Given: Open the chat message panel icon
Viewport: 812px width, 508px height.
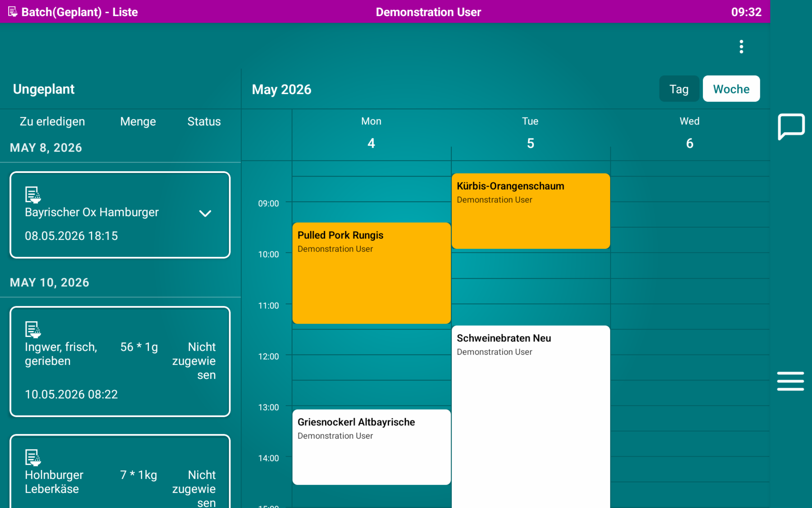Looking at the screenshot, I should point(791,127).
